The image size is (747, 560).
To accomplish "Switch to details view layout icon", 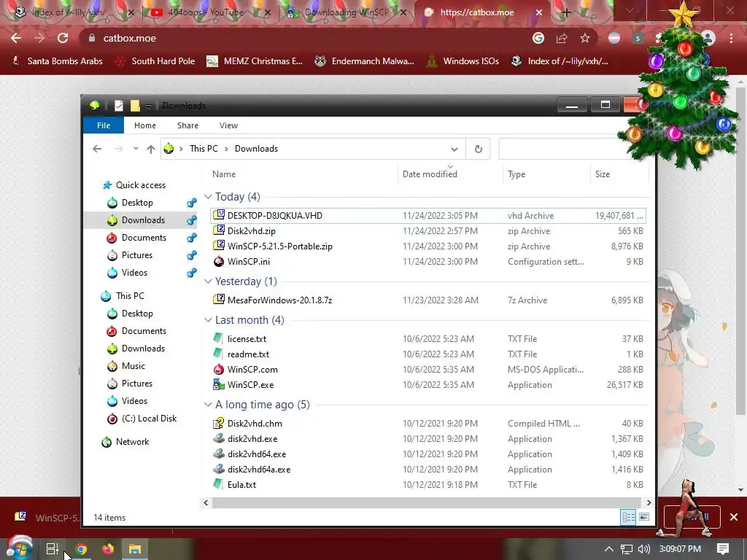I will tap(628, 517).
